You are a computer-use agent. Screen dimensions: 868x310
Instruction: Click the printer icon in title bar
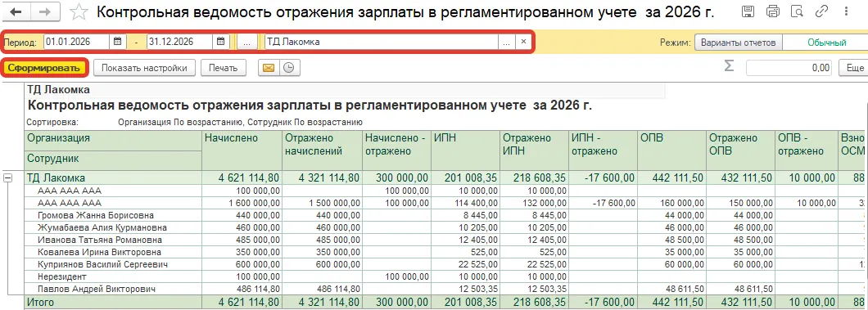773,11
